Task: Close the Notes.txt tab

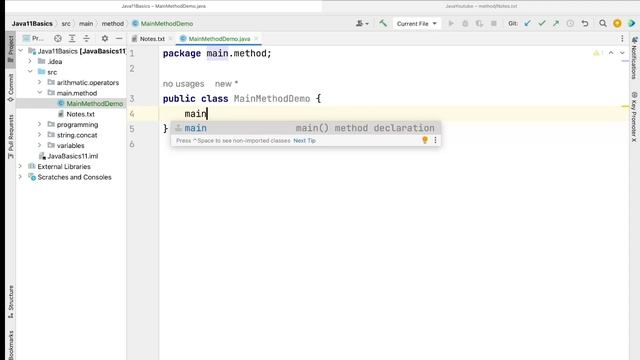Action: pyautogui.click(x=171, y=39)
